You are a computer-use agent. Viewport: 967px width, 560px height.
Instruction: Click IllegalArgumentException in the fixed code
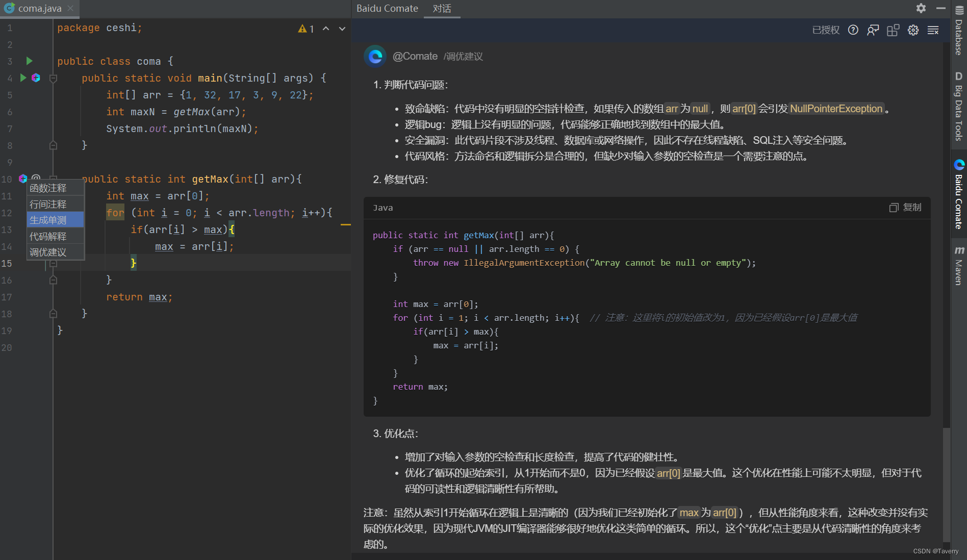pyautogui.click(x=524, y=263)
